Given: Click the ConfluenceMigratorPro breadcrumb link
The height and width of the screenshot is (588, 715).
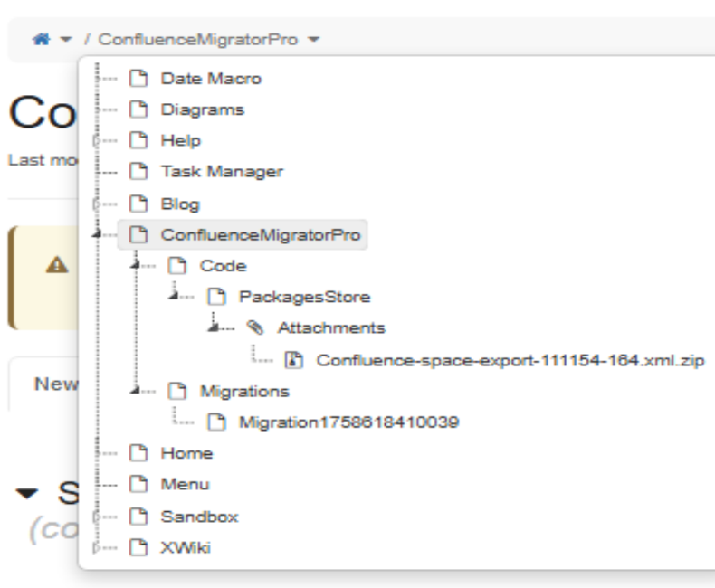Looking at the screenshot, I should tap(197, 41).
